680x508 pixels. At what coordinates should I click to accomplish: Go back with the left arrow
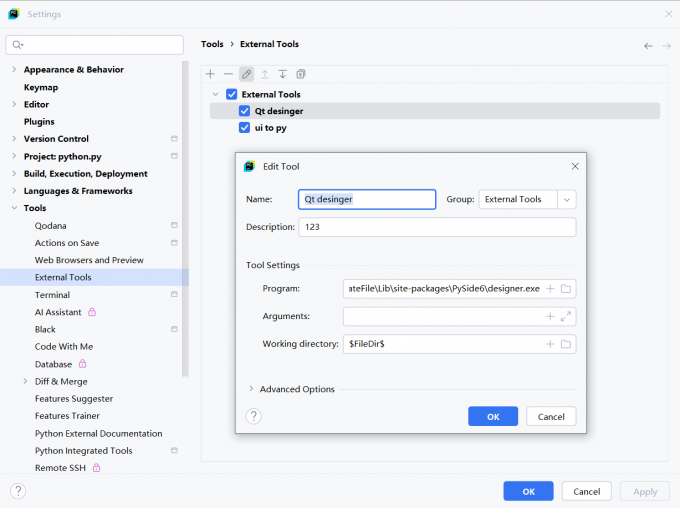click(x=648, y=46)
